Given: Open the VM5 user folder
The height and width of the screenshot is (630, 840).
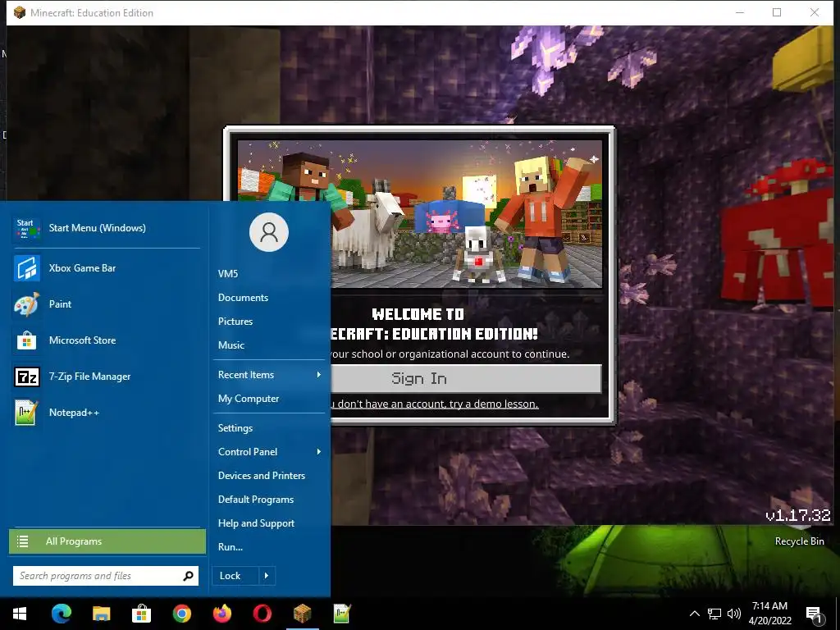Looking at the screenshot, I should (x=228, y=274).
